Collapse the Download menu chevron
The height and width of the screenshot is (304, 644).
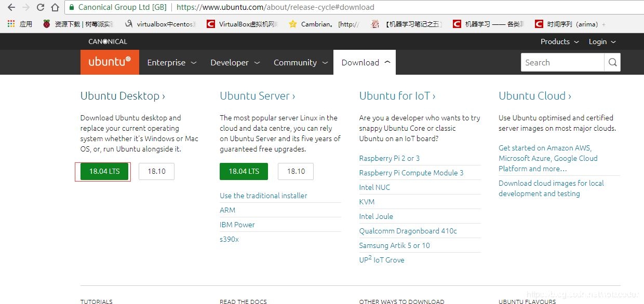point(387,62)
